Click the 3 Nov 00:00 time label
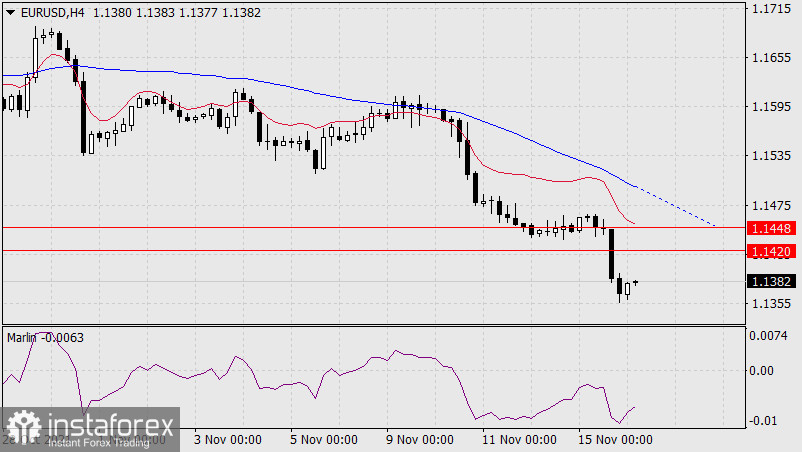The image size is (802, 452). pos(227,439)
